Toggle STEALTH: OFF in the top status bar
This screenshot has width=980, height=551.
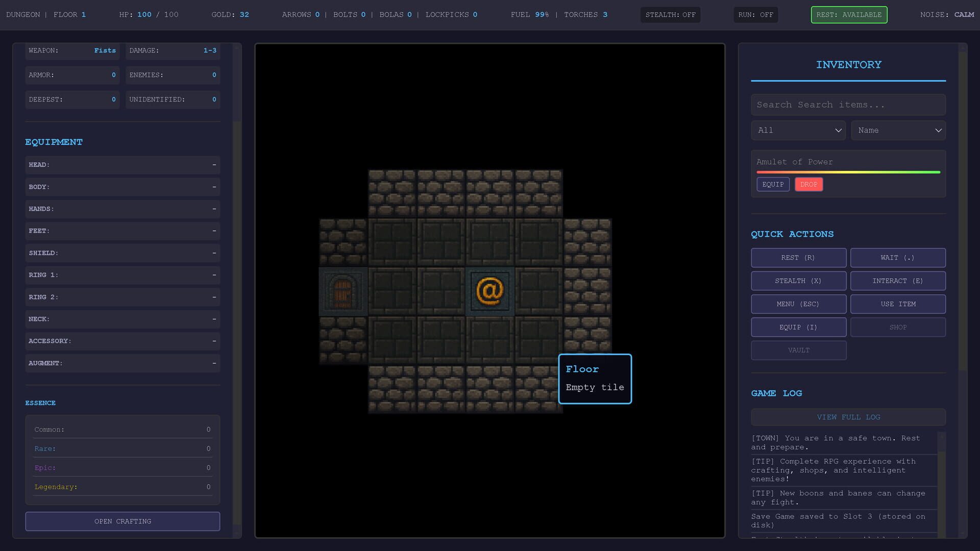pyautogui.click(x=670, y=15)
